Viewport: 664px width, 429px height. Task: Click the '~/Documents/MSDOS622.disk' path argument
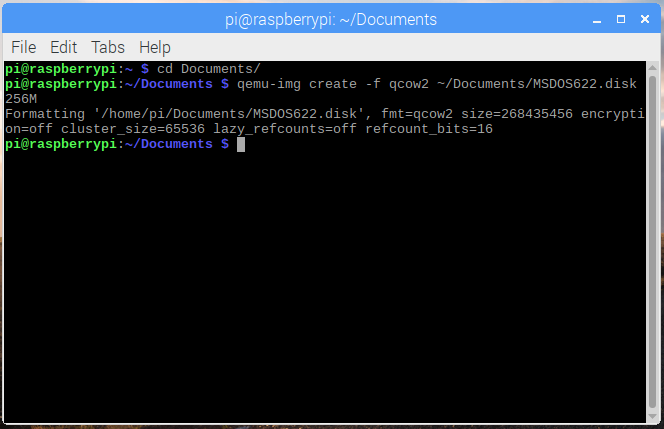(x=537, y=84)
